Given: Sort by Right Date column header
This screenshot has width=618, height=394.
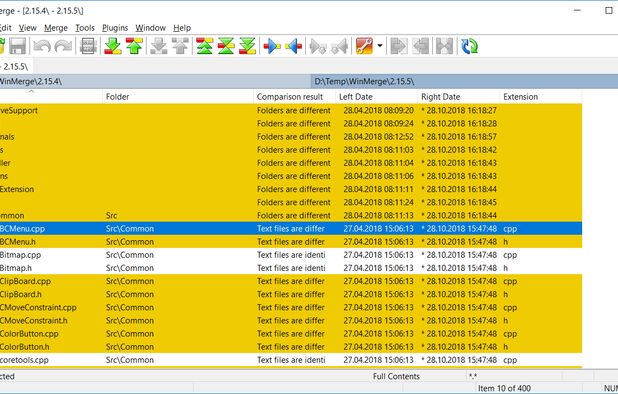Looking at the screenshot, I should pos(458,97).
